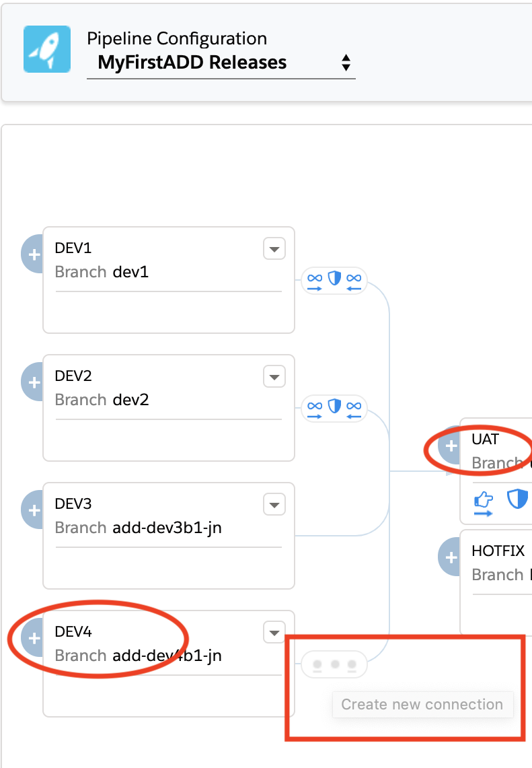Screen dimensions: 532x768
Task: Expand the DEV4 card options menu
Action: coord(274,632)
